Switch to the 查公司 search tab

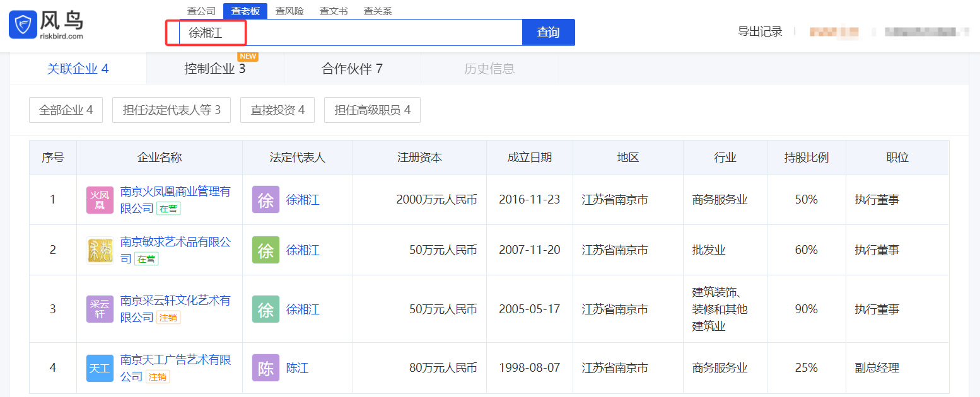point(201,11)
